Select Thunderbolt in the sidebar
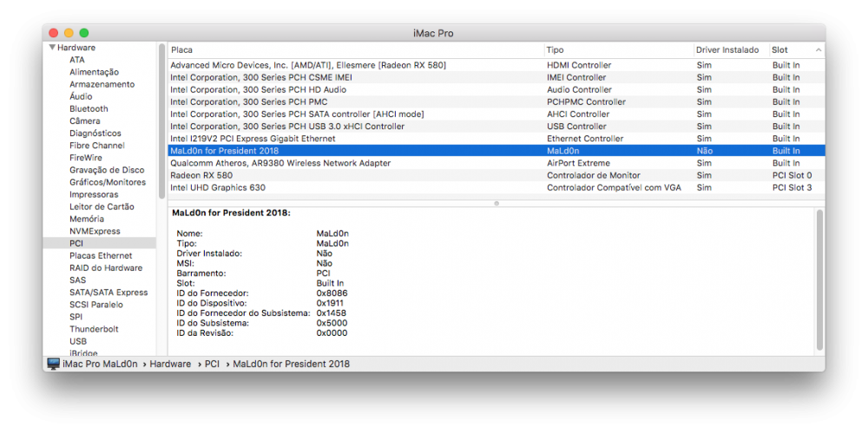The height and width of the screenshot is (433, 868). coord(94,329)
